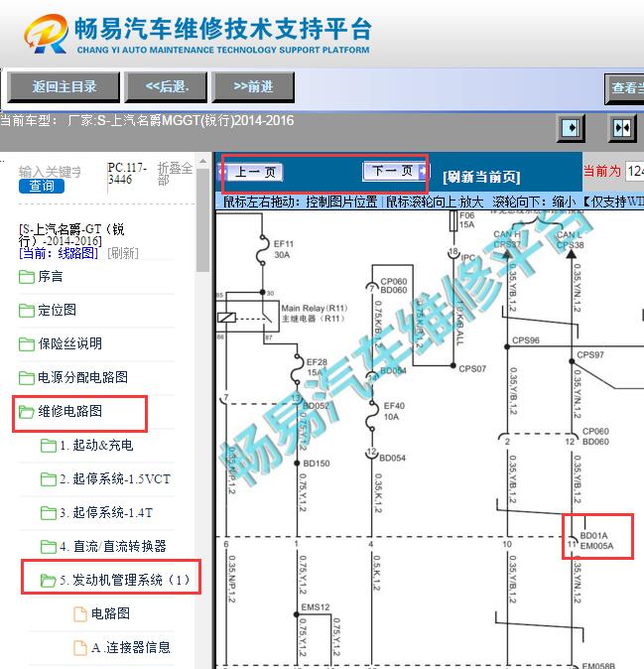This screenshot has height=669, width=644.
Task: Click open folder icon beside 5. 发动机管理系统
Action: pyautogui.click(x=49, y=581)
